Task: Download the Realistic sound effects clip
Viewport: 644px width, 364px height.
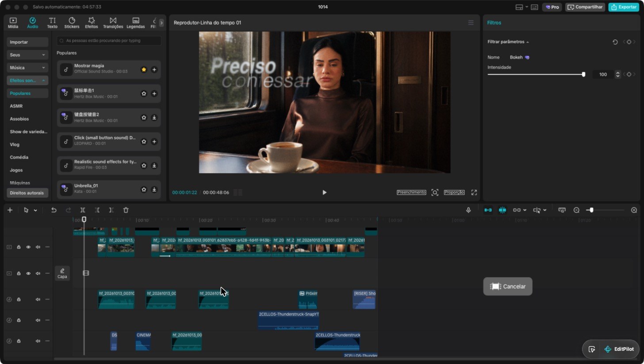Action: [x=154, y=165]
